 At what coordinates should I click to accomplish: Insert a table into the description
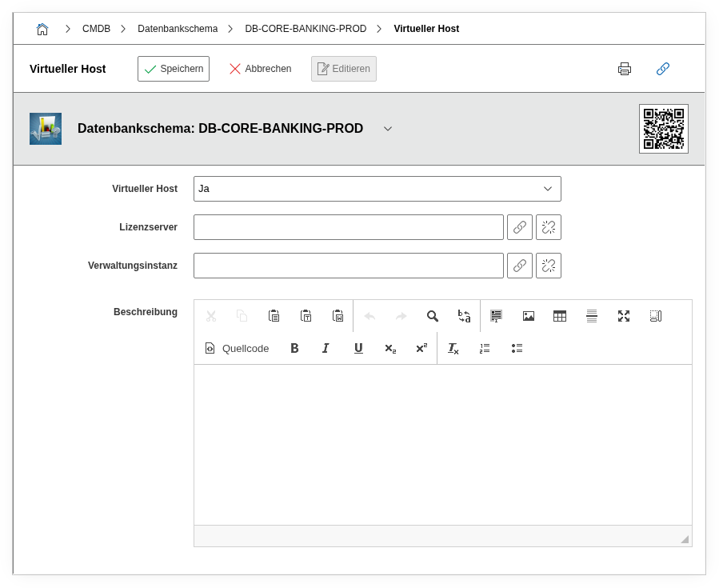coord(560,315)
